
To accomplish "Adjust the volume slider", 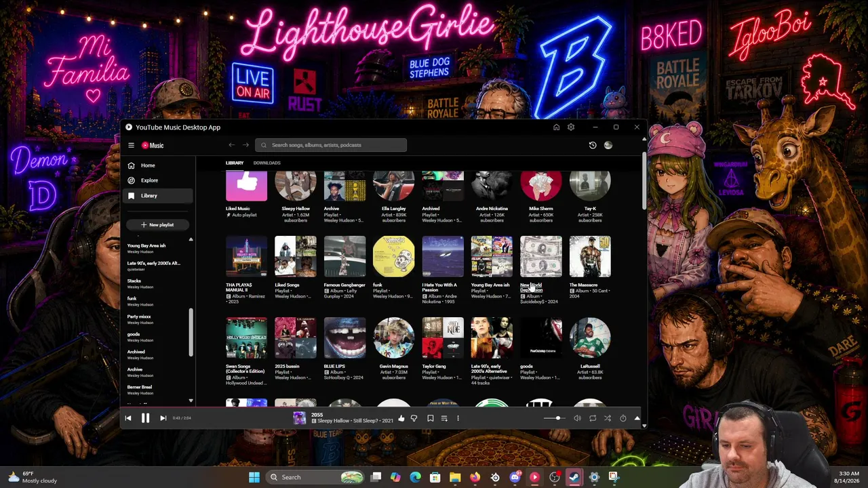I will tap(554, 418).
